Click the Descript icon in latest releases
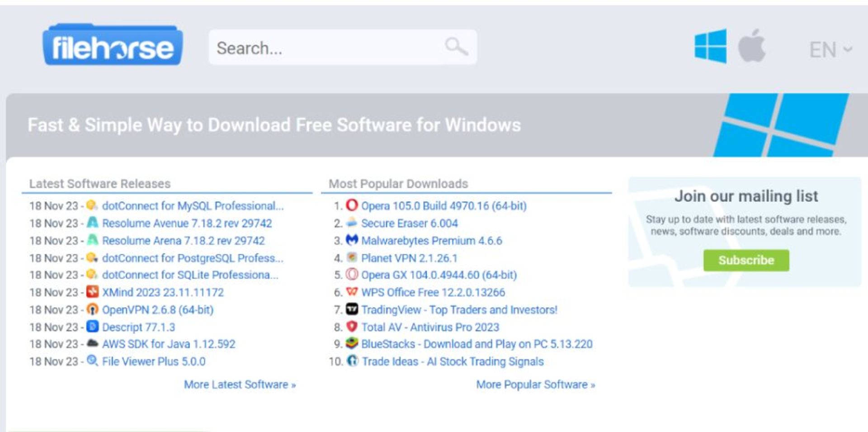 92,327
